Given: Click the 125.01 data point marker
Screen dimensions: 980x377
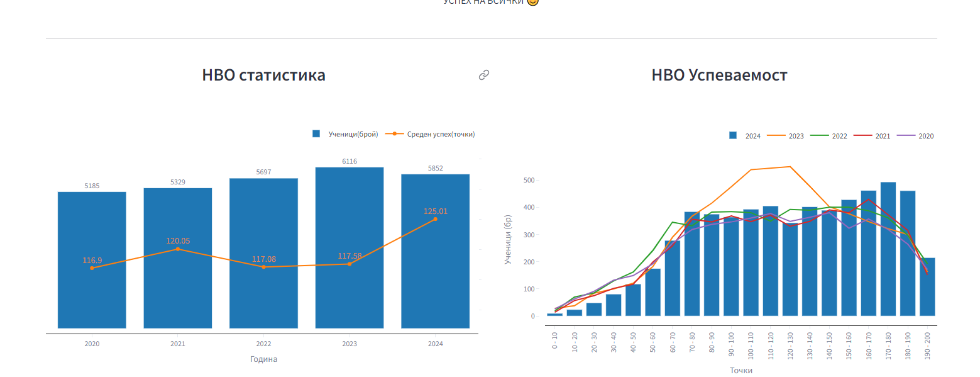Looking at the screenshot, I should 435,219.
